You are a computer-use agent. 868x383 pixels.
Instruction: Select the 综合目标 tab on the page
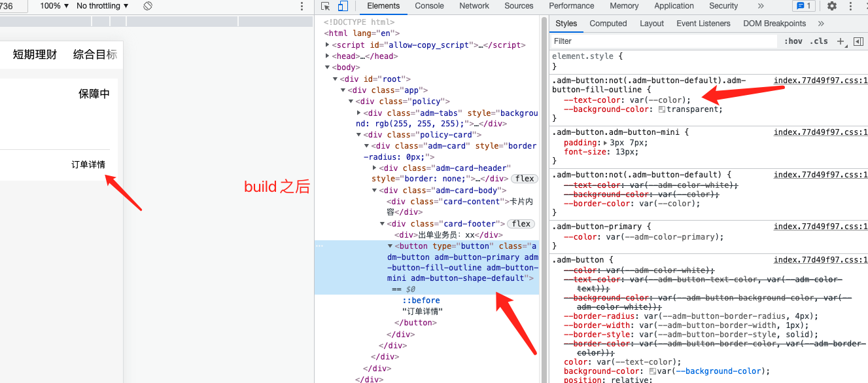(x=95, y=54)
